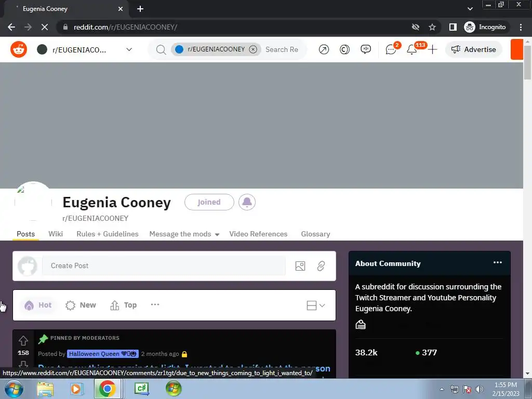Click the 38.2k members count
Image resolution: width=532 pixels, height=399 pixels.
pos(366,353)
